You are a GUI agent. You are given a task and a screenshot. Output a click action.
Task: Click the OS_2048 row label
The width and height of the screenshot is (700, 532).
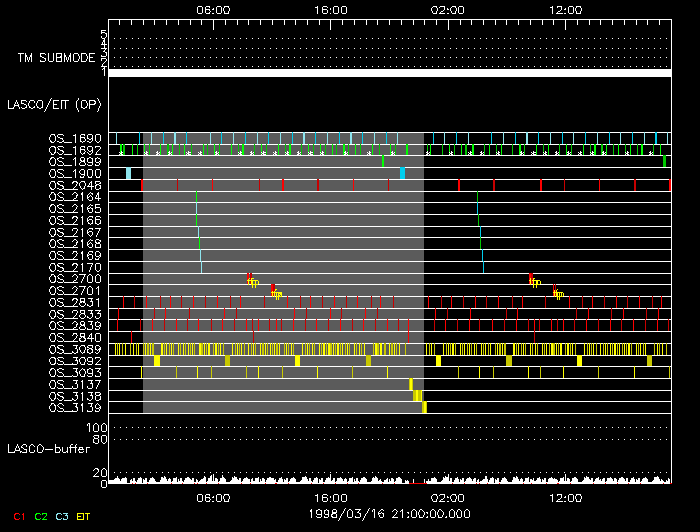pos(75,185)
